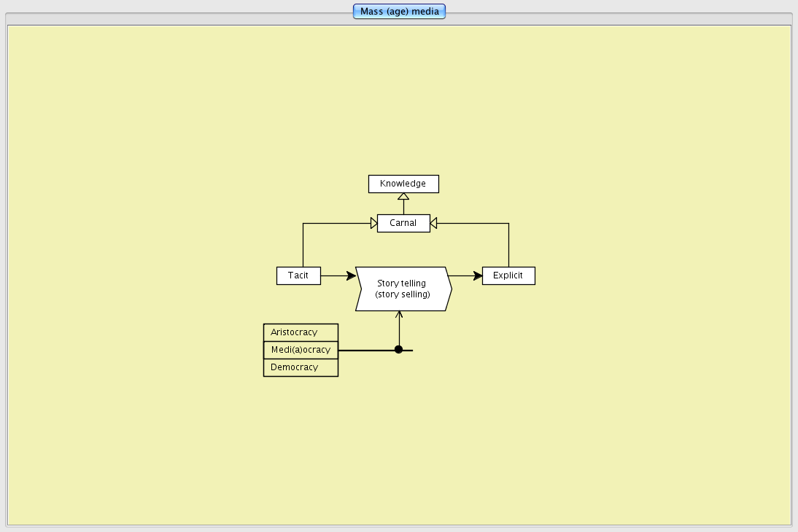This screenshot has height=532, width=798.
Task: Select the hollow arrowhead on Carnal's left side
Action: (x=373, y=223)
